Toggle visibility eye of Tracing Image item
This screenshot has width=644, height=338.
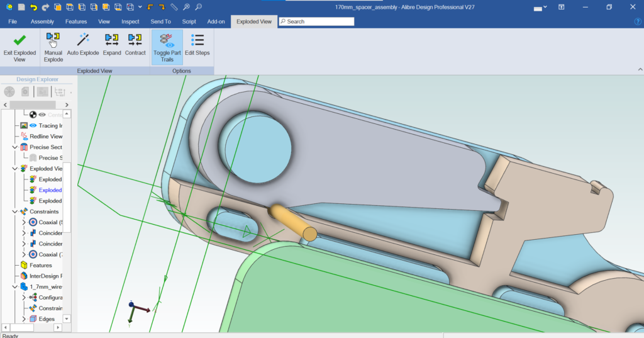point(33,126)
